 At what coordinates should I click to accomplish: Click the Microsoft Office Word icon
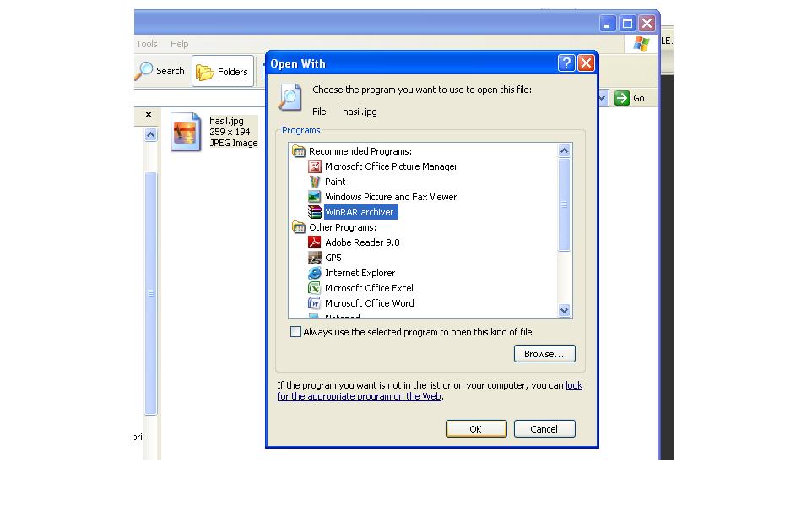pyautogui.click(x=314, y=303)
